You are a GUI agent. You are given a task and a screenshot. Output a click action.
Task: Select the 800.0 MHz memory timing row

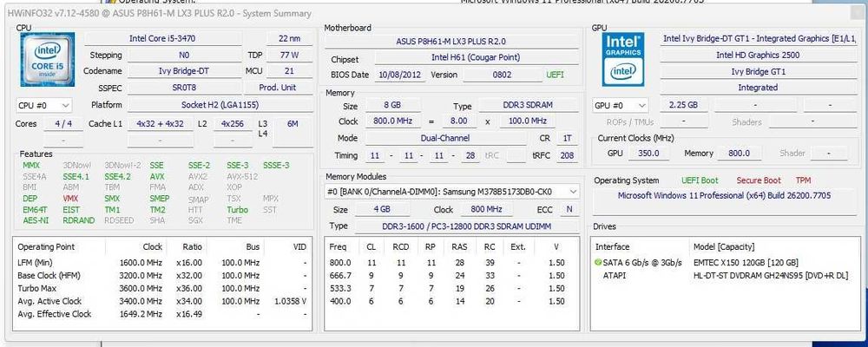451,262
